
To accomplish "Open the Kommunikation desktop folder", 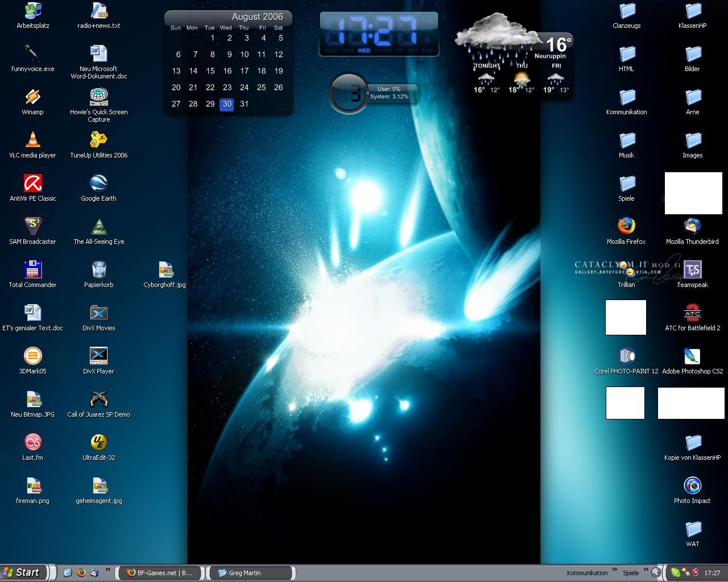I will point(626,102).
